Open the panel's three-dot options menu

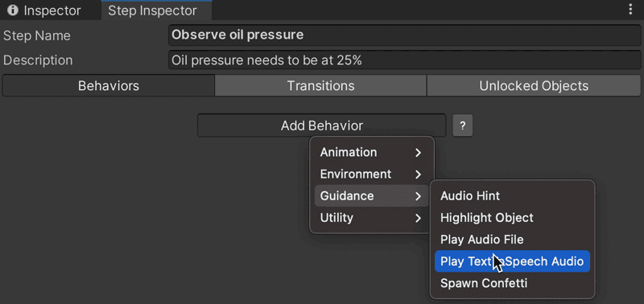[x=630, y=10]
